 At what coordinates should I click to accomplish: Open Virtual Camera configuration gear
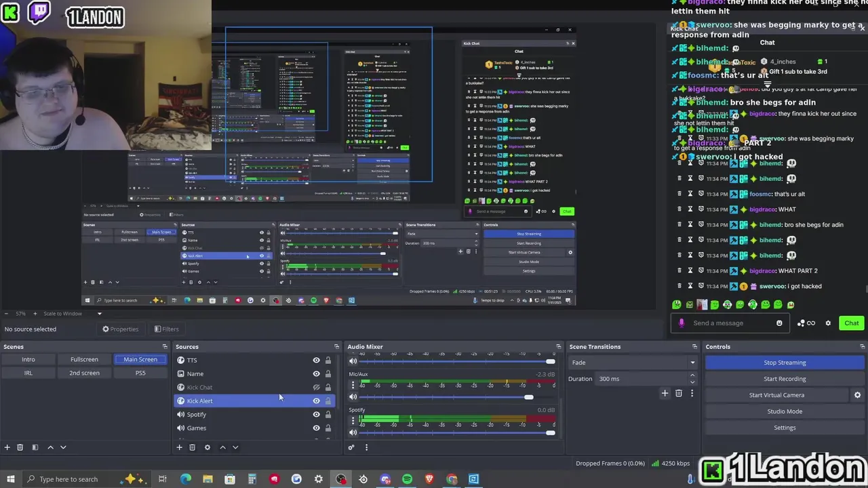click(x=857, y=395)
